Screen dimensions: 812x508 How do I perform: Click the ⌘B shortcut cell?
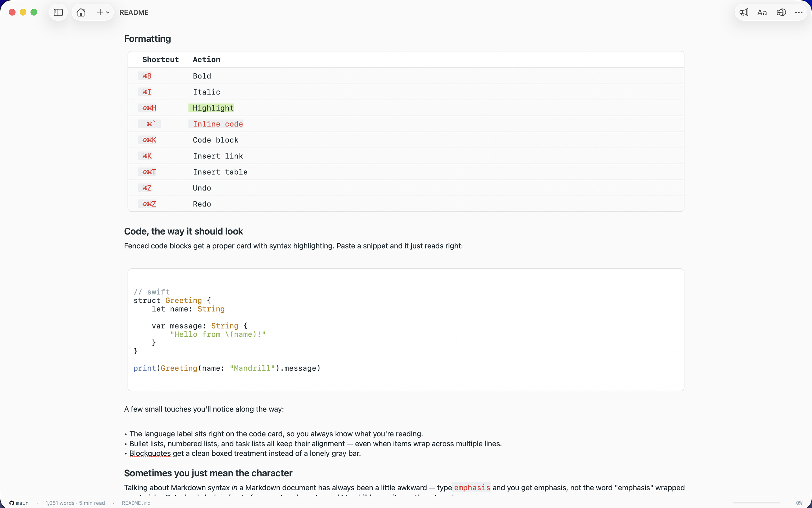[147, 76]
